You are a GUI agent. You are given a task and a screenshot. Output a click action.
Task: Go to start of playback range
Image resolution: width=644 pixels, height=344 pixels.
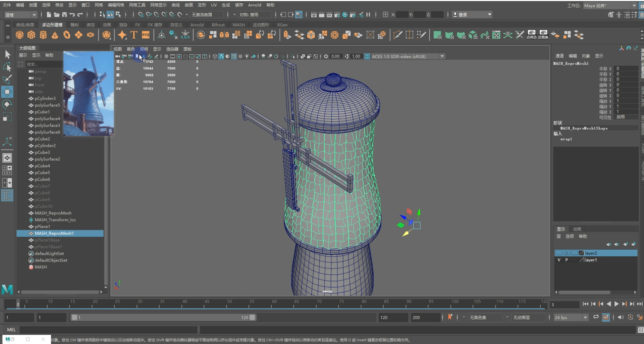tap(585, 304)
